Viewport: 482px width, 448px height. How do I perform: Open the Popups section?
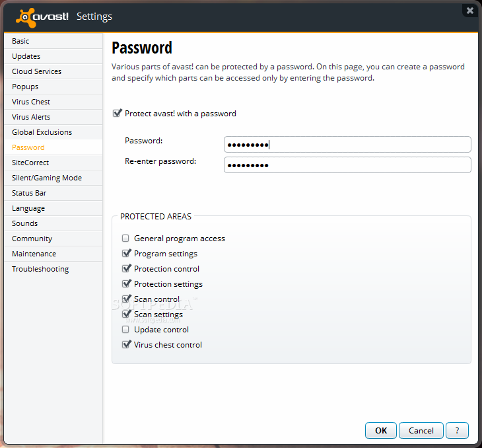coord(53,87)
